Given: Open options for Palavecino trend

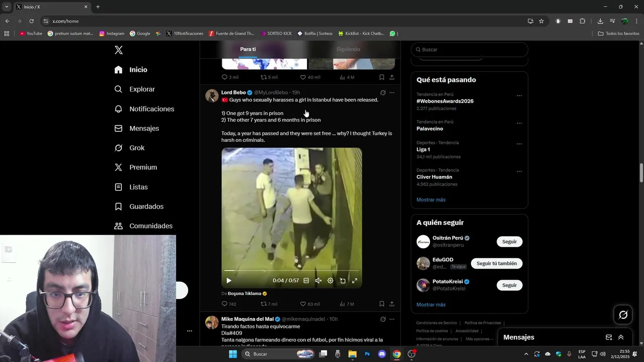Looking at the screenshot, I should [519, 123].
